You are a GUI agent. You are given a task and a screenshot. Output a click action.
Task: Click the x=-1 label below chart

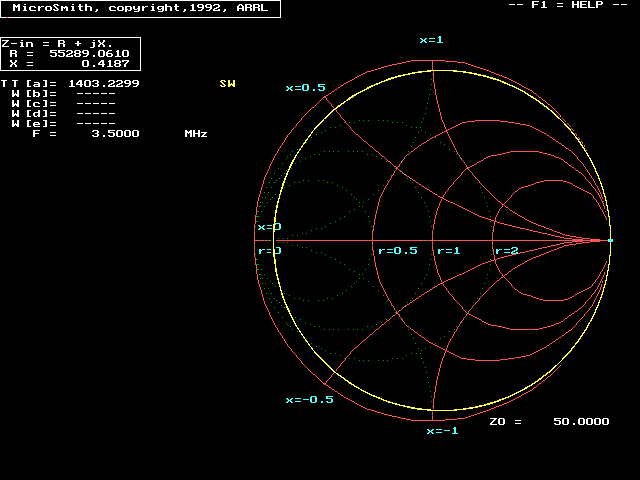click(x=441, y=431)
